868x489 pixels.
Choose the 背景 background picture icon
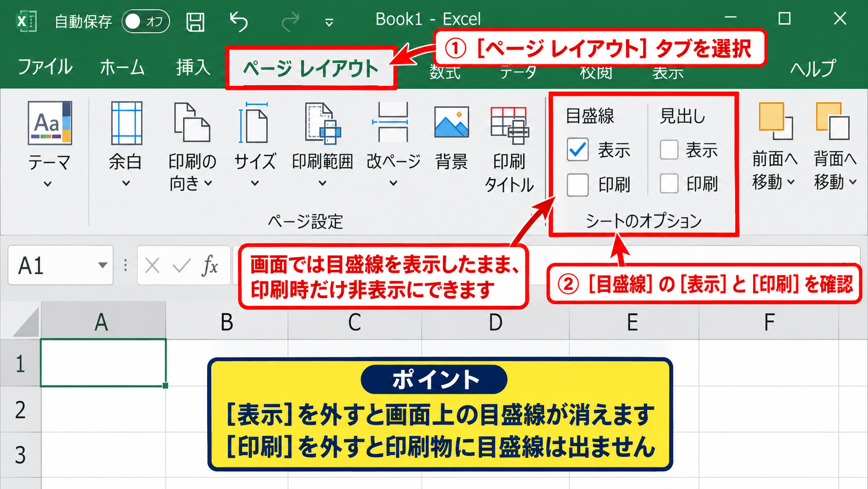pos(452,122)
